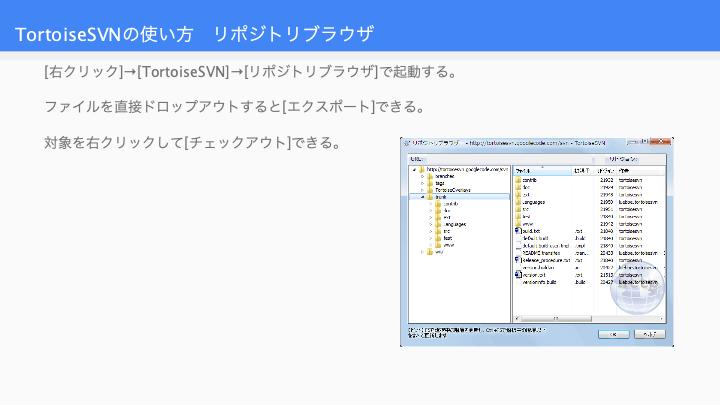This screenshot has width=720, height=405.
Task: Click the contrib folder icon in the file list
Action: 518,180
